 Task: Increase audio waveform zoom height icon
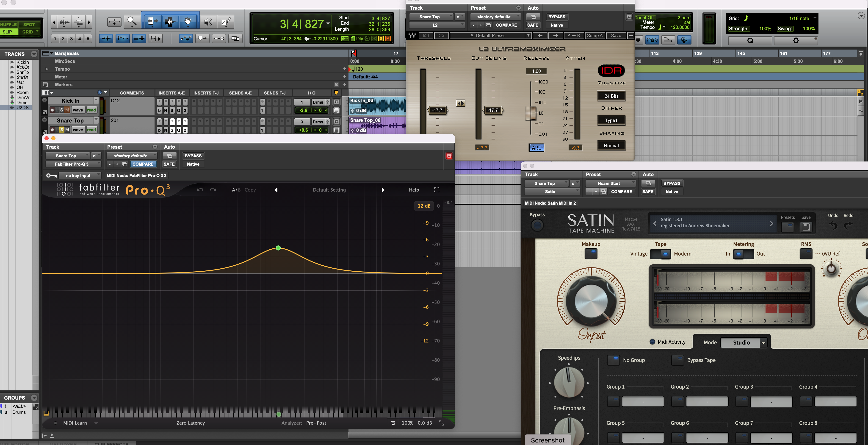click(x=64, y=22)
